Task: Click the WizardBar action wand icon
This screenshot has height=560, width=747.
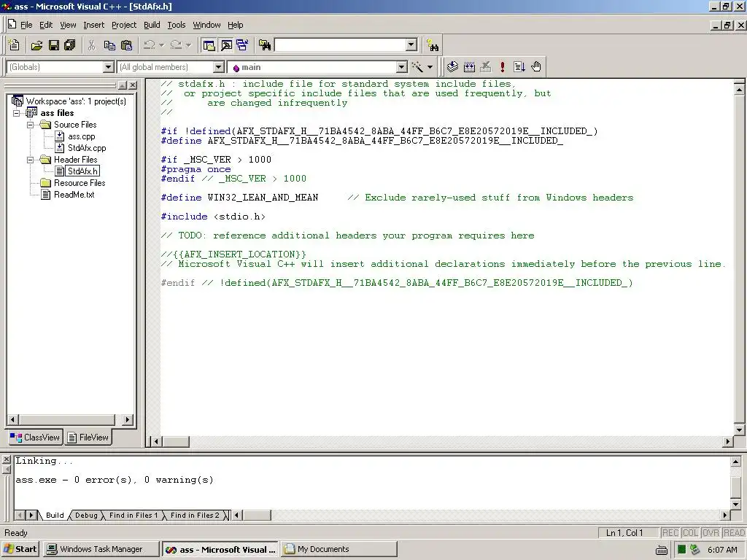Action: pyautogui.click(x=418, y=67)
